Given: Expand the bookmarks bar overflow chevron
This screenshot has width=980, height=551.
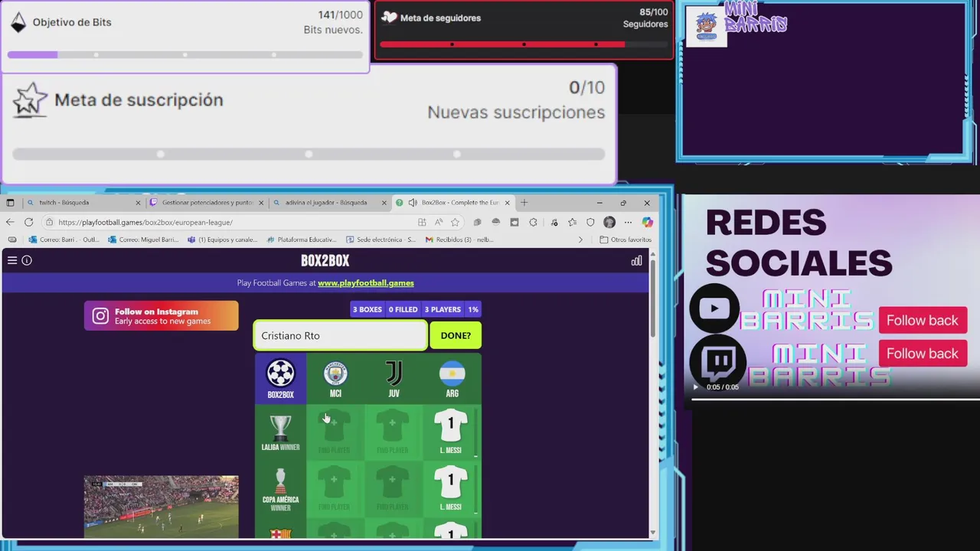Looking at the screenshot, I should (x=580, y=240).
